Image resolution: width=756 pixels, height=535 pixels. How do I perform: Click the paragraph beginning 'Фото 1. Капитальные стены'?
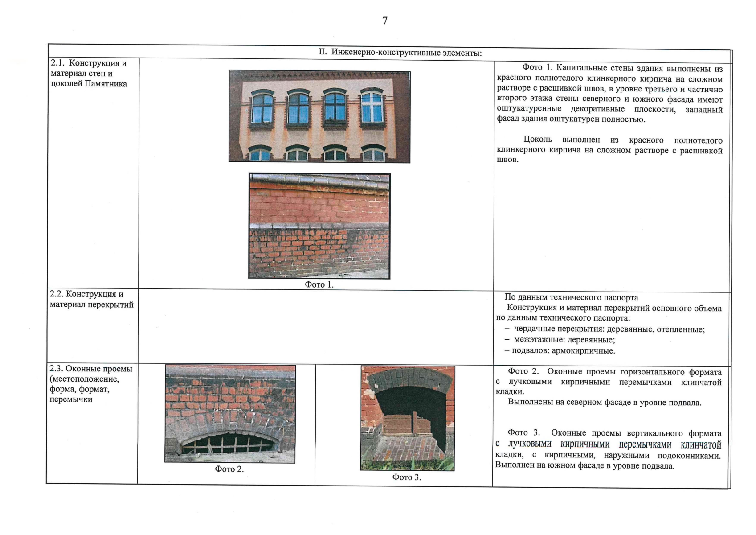click(609, 94)
